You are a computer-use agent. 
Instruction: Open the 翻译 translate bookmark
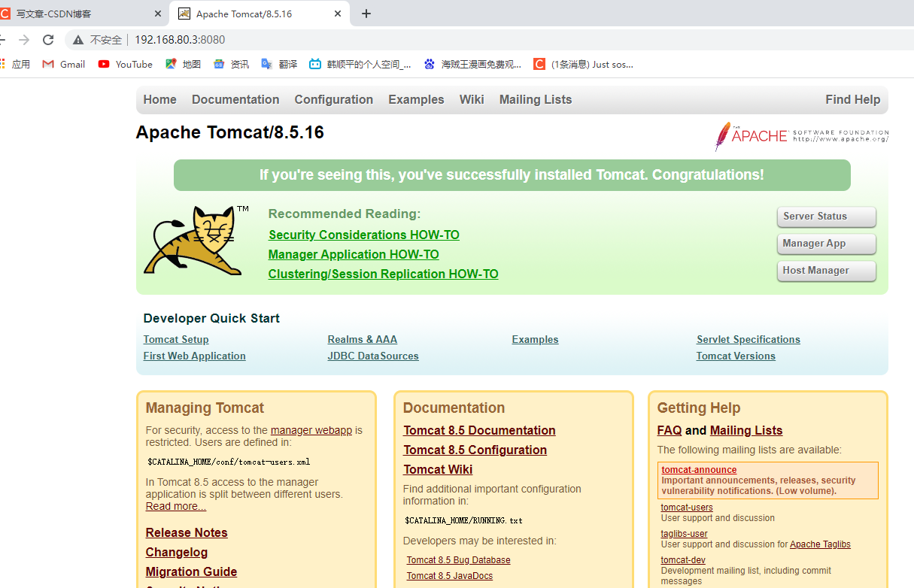279,64
